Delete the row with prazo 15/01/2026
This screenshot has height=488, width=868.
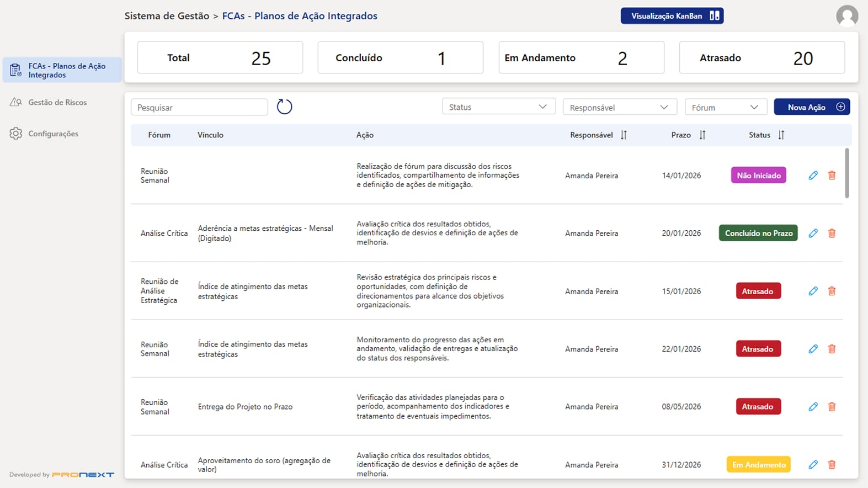pyautogui.click(x=832, y=291)
